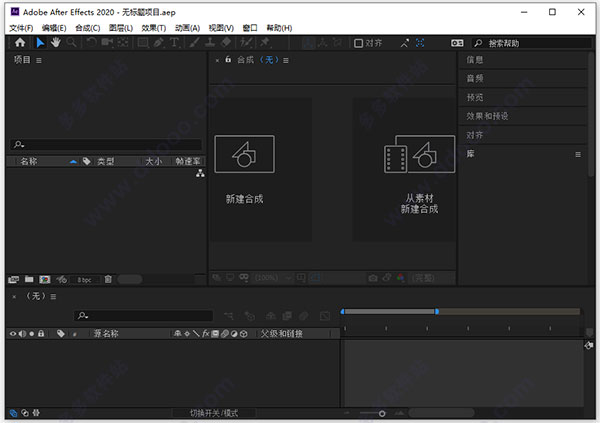Select the Puppet Pin tool

point(265,42)
